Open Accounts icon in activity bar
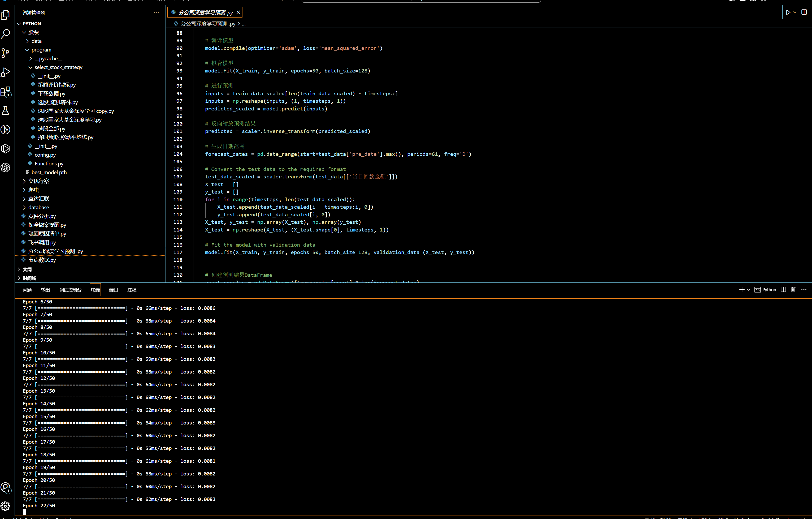This screenshot has height=519, width=812. point(6,487)
